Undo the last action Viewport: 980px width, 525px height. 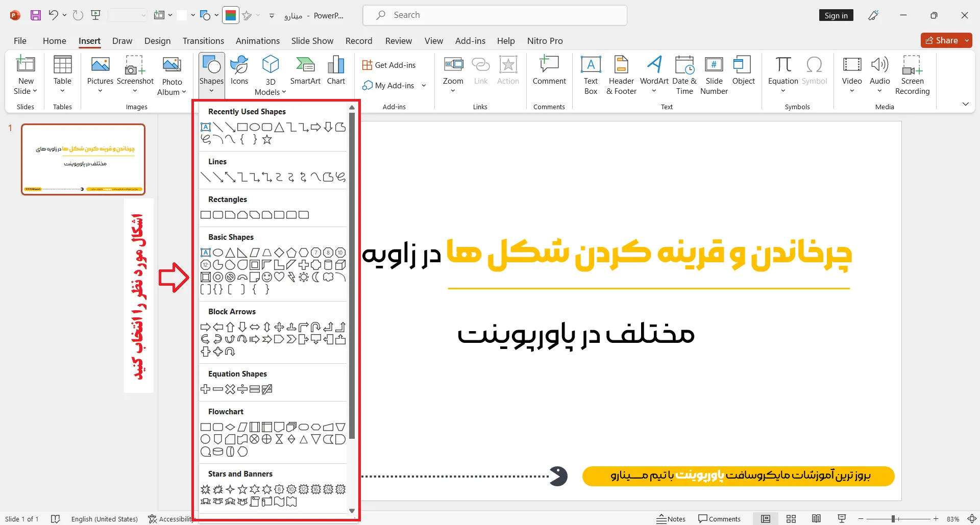coord(53,15)
